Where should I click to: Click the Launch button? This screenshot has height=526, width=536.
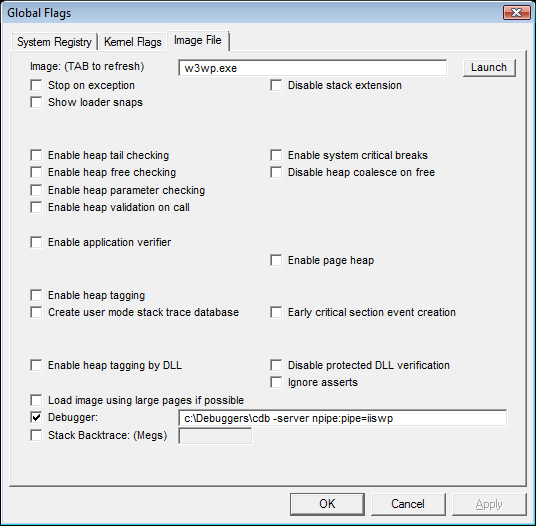point(489,67)
